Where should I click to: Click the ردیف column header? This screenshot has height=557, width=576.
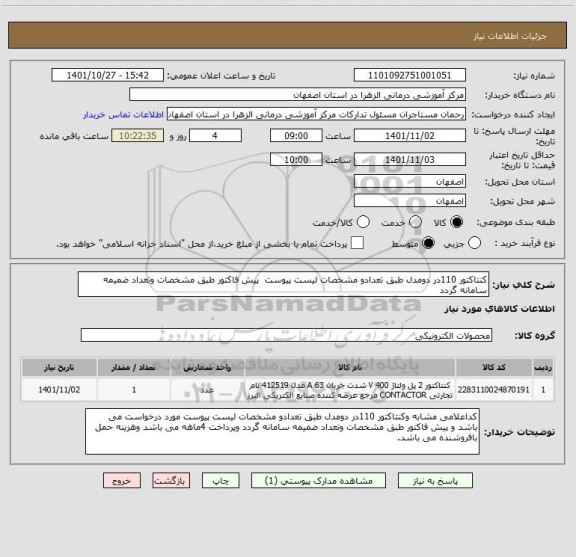[x=543, y=367]
